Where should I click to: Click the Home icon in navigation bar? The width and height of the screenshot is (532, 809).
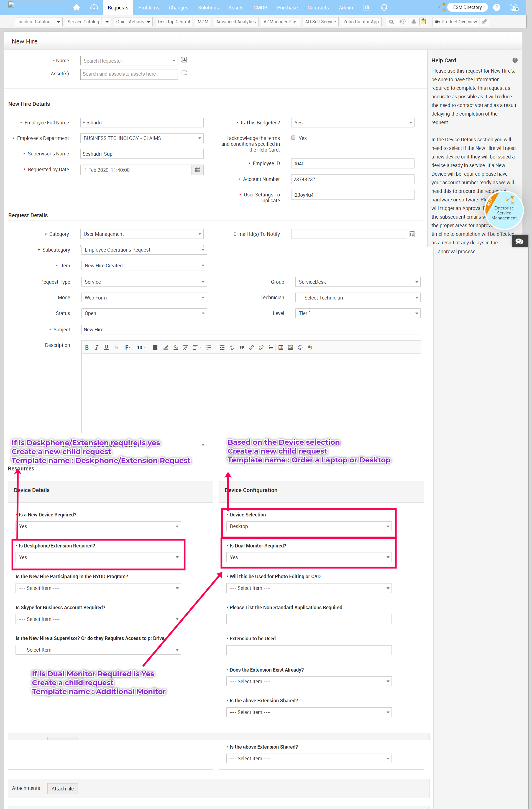point(76,7)
